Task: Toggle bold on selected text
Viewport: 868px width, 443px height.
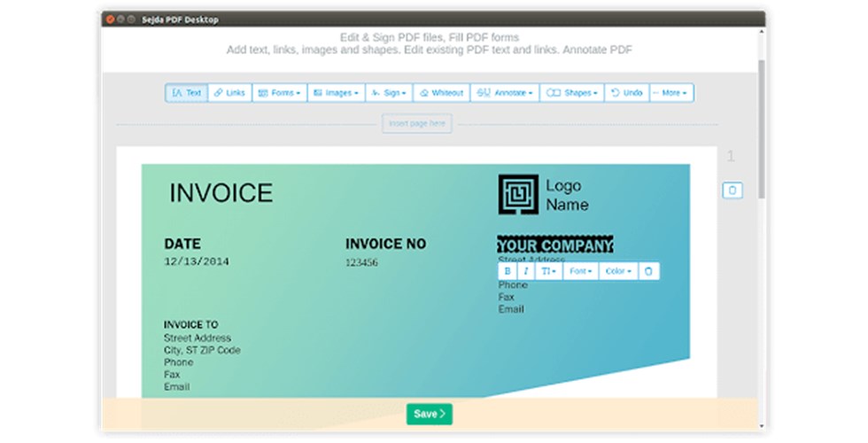Action: 508,271
